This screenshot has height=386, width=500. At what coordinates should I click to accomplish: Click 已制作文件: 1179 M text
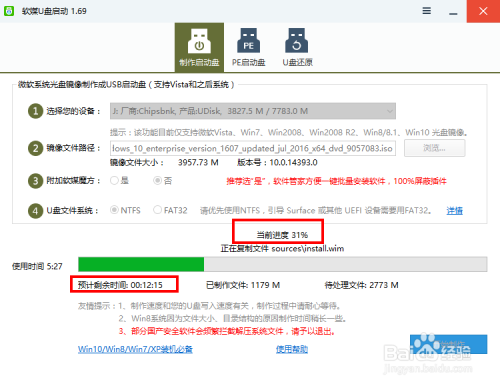243,285
